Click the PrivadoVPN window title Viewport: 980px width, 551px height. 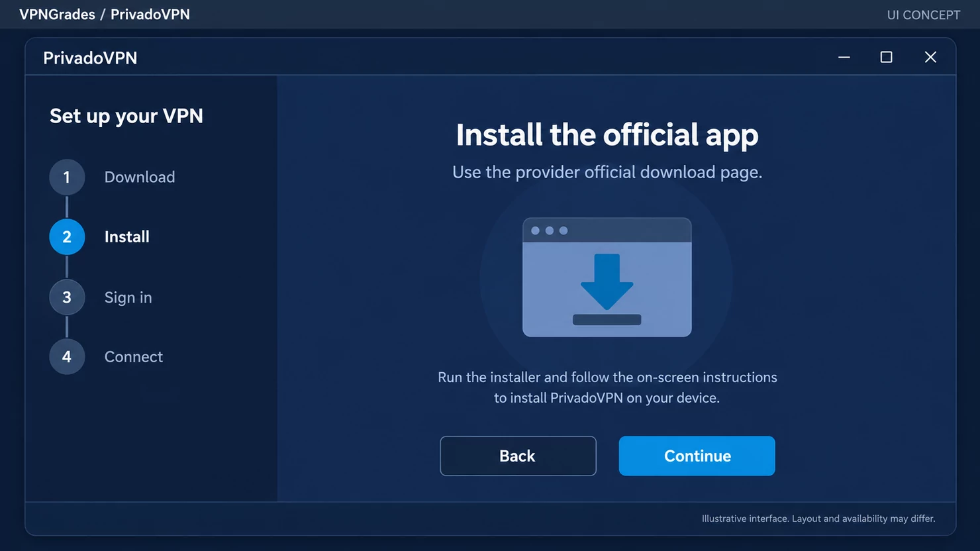(x=90, y=58)
